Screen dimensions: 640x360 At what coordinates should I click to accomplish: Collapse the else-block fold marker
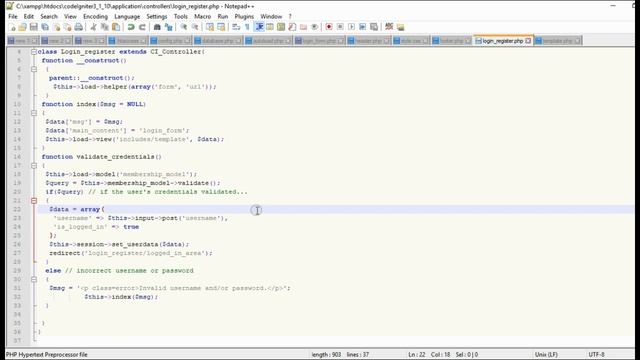click(x=34, y=280)
